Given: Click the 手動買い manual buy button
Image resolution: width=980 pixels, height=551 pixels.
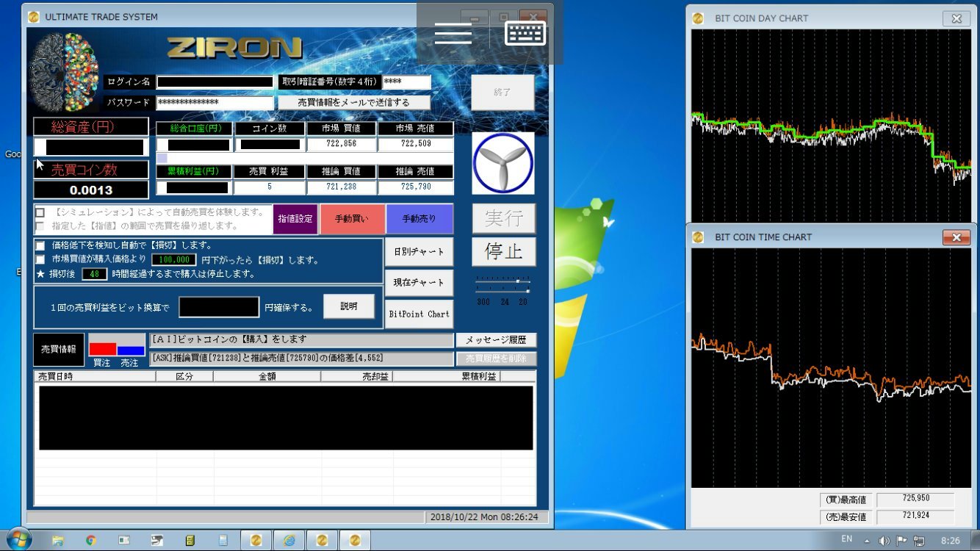Looking at the screenshot, I should [352, 219].
